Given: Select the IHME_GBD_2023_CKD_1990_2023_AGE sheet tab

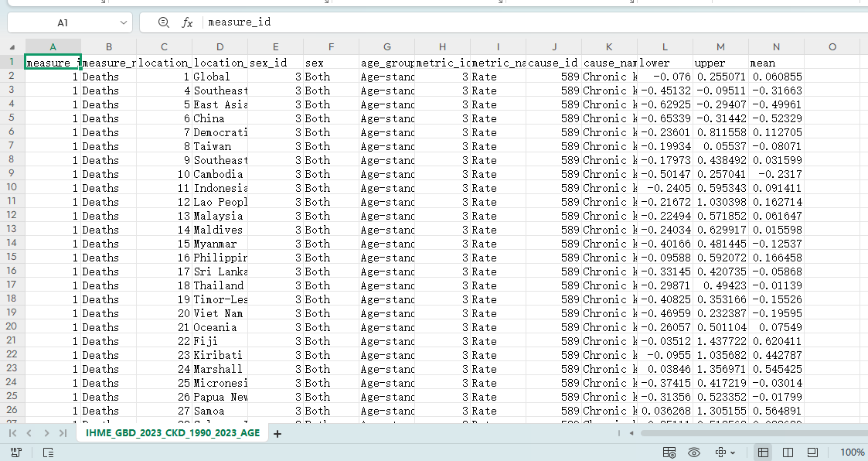Looking at the screenshot, I should pyautogui.click(x=172, y=432).
